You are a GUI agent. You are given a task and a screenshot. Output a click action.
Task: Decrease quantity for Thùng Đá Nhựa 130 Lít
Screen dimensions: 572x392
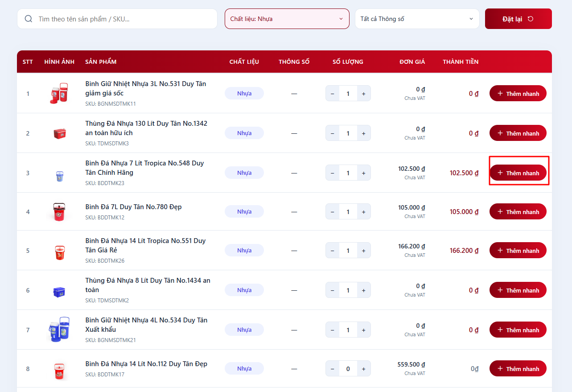click(x=333, y=133)
